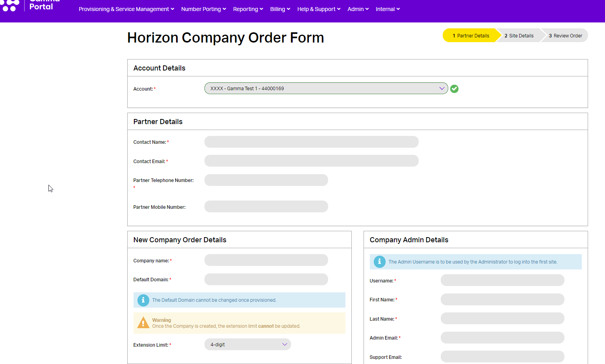Click the First Name input field
The width and height of the screenshot is (605, 364).
point(503,299)
